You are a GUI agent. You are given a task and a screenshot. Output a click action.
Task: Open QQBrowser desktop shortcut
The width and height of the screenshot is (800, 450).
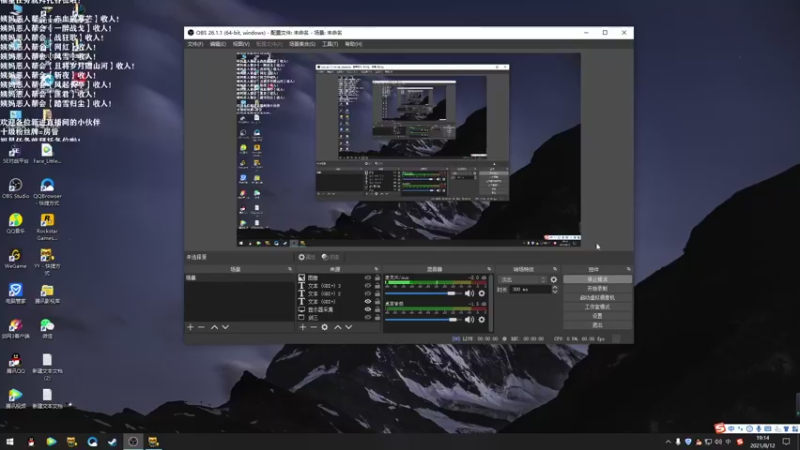(x=47, y=192)
